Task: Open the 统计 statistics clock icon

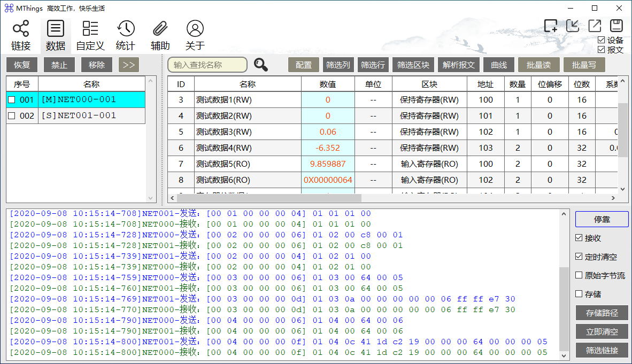Action: tap(126, 29)
